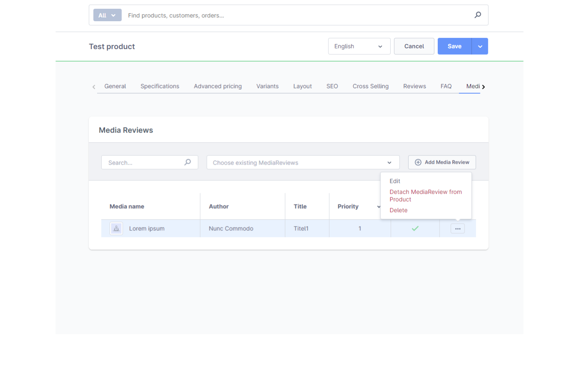Switch to the SEO tab

[332, 86]
